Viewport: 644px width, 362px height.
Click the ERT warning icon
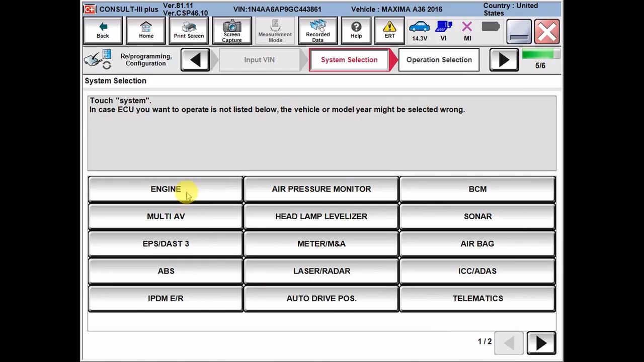(390, 31)
